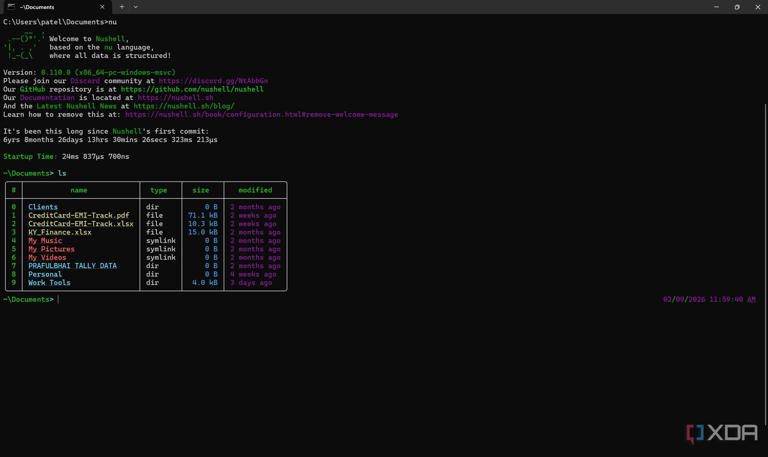This screenshot has height=457, width=768.
Task: Open the nushell.sh documentation link
Action: tap(175, 97)
